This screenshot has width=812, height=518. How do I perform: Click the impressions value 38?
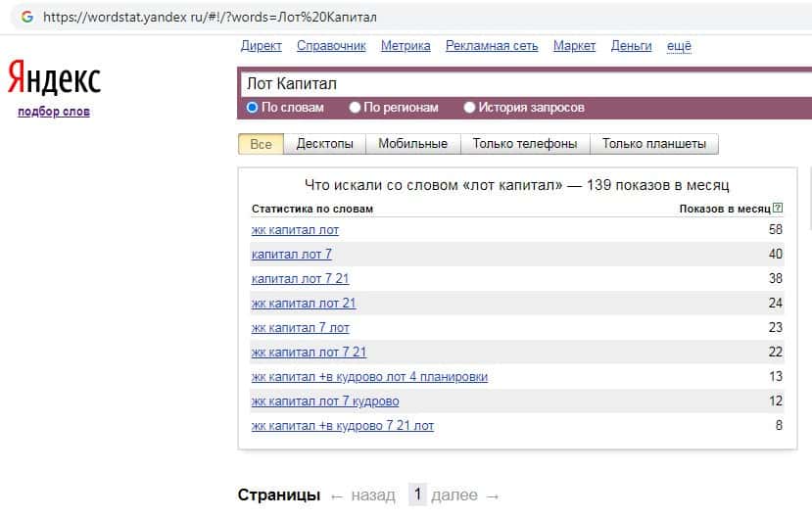tap(775, 278)
